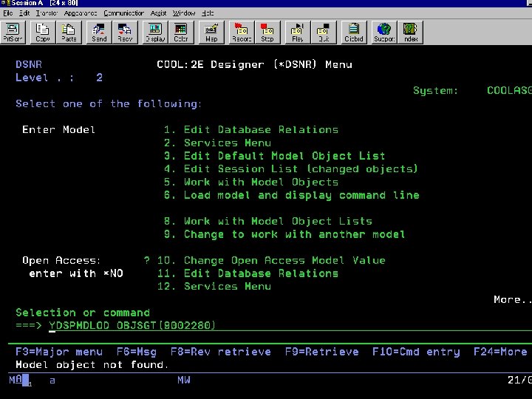532x399 pixels.
Task: Click F10=Cmd entry function key label
Action: pos(416,352)
